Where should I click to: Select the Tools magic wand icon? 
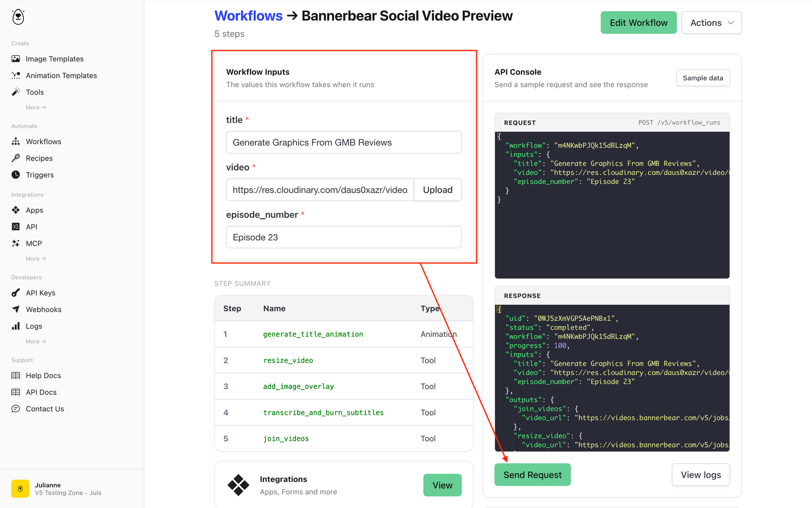pyautogui.click(x=16, y=92)
